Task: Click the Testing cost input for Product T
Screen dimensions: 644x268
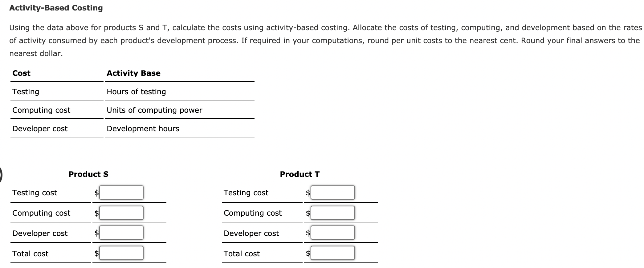Action: tap(332, 192)
